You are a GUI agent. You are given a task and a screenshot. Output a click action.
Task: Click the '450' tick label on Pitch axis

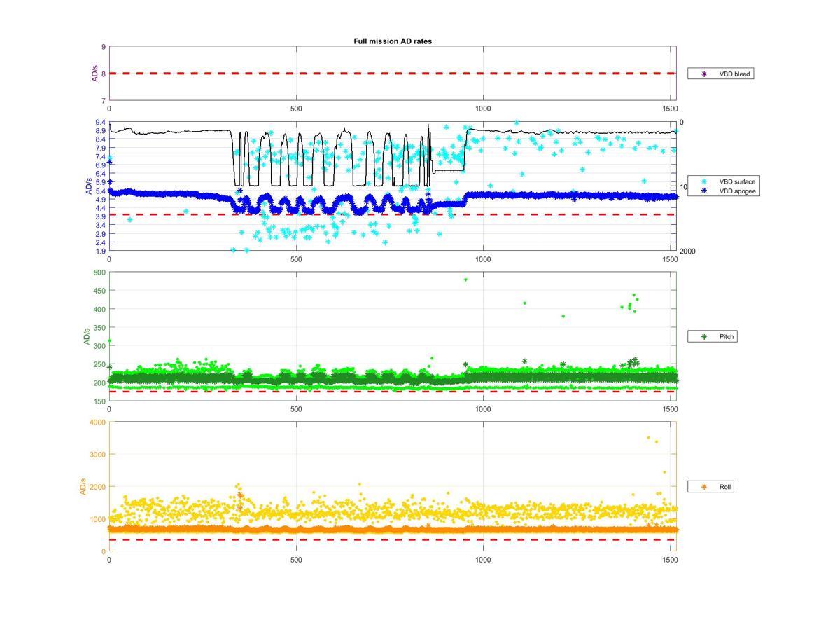(x=99, y=291)
